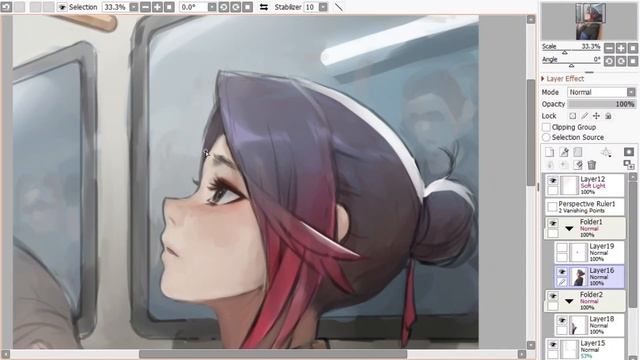
Task: Open the Stabilizer level dropdown
Action: [x=323, y=7]
